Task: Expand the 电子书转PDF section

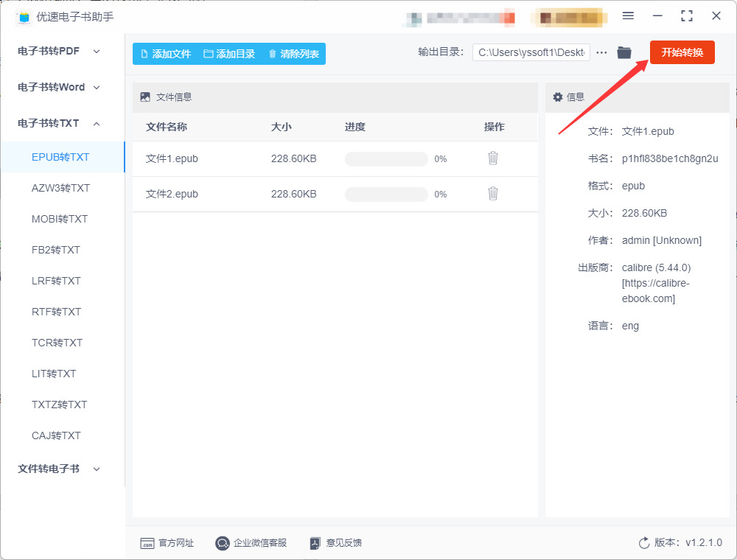Action: pyautogui.click(x=59, y=51)
